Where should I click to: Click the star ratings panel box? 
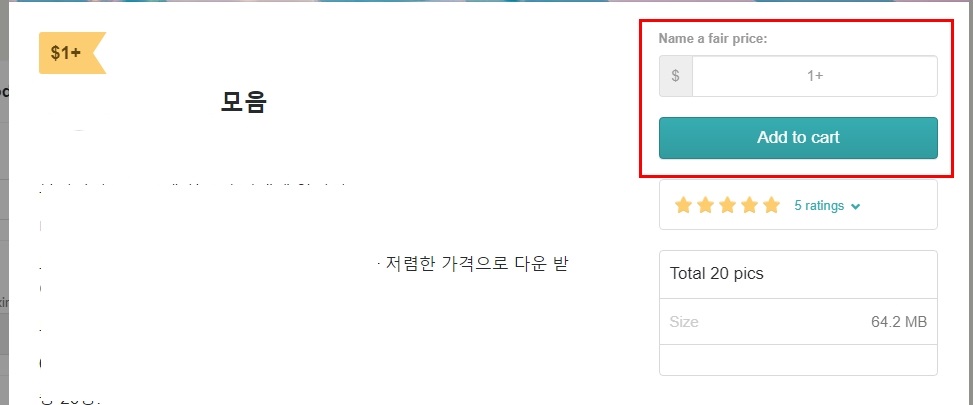pyautogui.click(x=798, y=205)
